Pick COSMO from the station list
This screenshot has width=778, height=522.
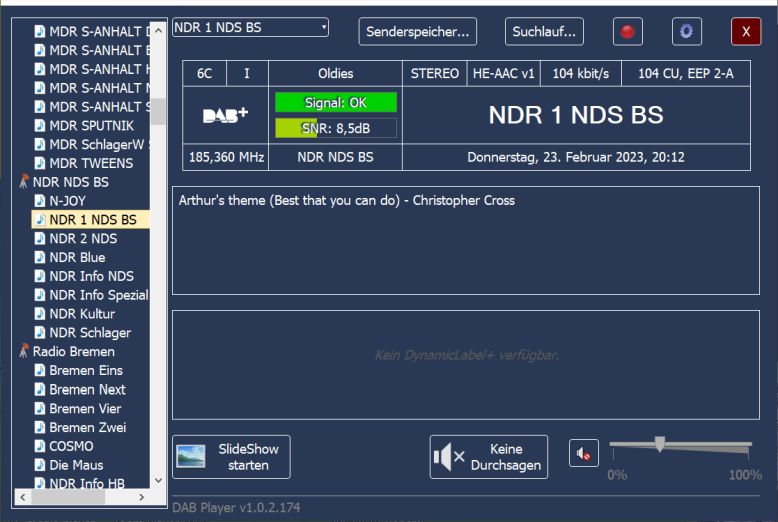pyautogui.click(x=71, y=446)
